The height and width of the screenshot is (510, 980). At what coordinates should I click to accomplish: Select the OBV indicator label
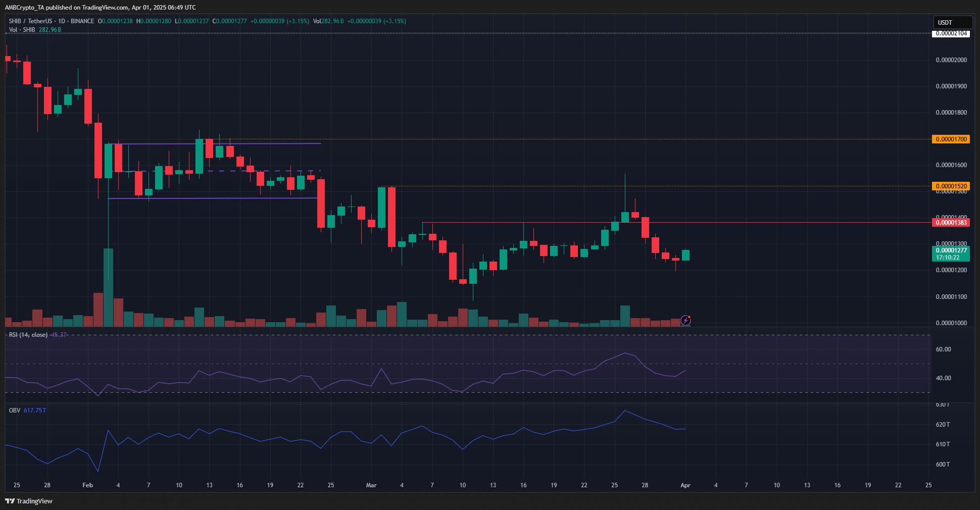[x=15, y=411]
